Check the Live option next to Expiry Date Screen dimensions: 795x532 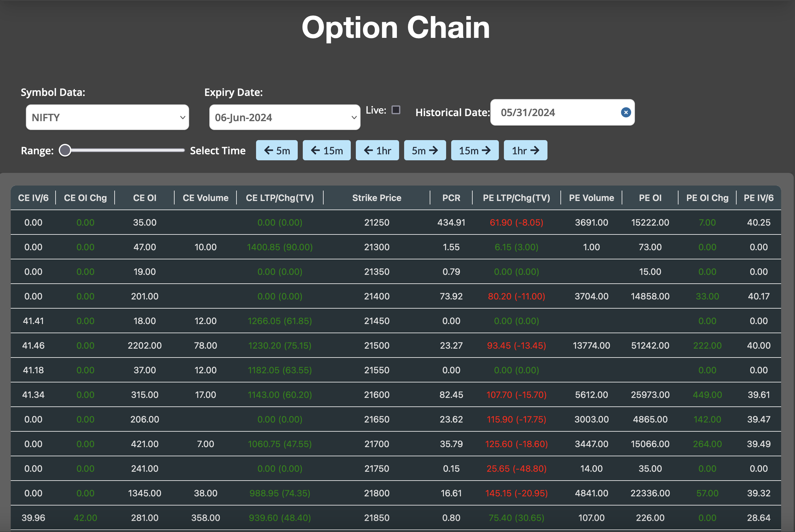(396, 110)
